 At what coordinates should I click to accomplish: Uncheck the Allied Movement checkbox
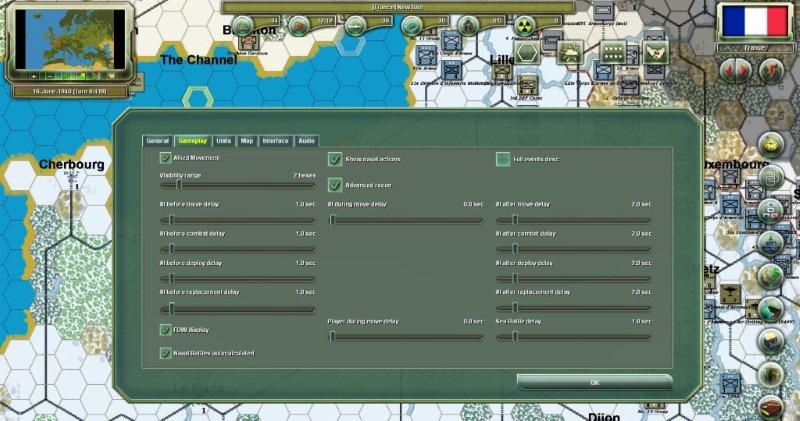click(x=165, y=158)
